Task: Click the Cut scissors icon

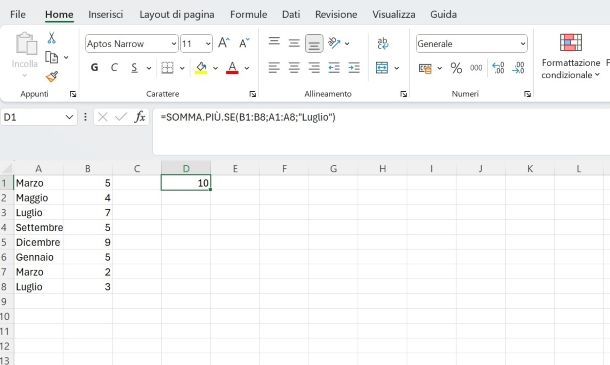Action: click(x=51, y=38)
